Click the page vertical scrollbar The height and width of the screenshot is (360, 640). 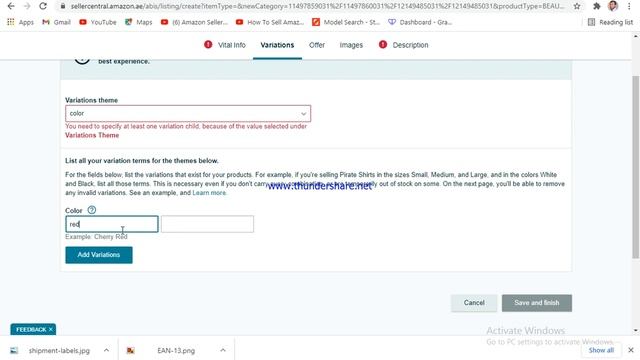635,167
